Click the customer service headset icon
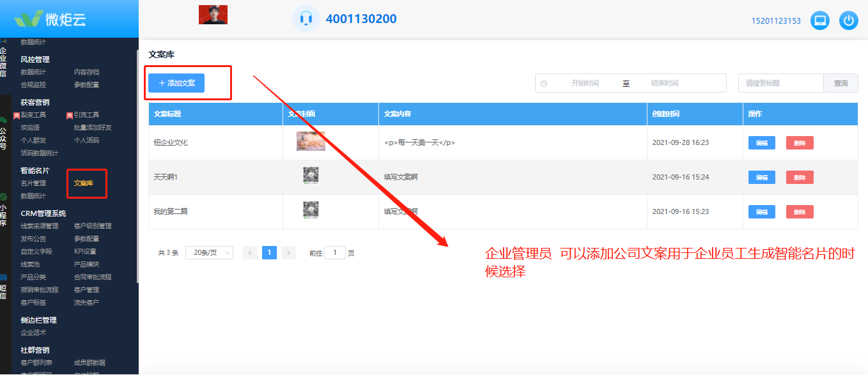868x375 pixels. coord(306,19)
